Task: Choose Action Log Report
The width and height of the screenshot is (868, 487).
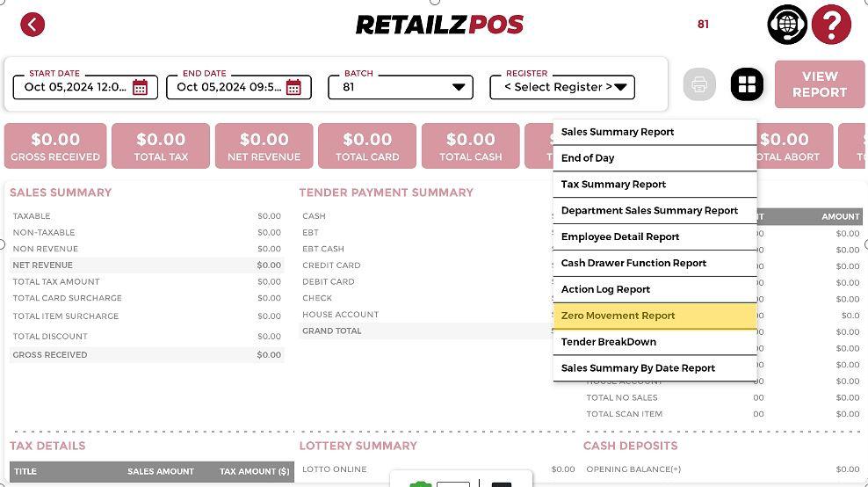Action: tap(655, 289)
